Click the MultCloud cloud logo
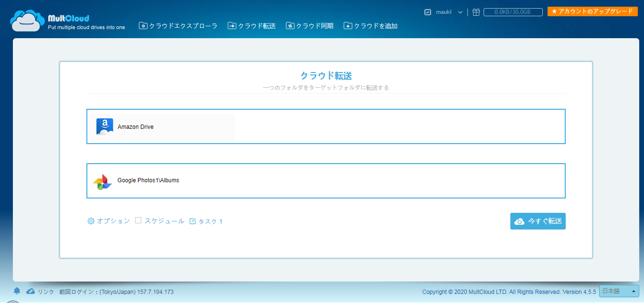Image resolution: width=644 pixels, height=303 pixels. [x=28, y=21]
